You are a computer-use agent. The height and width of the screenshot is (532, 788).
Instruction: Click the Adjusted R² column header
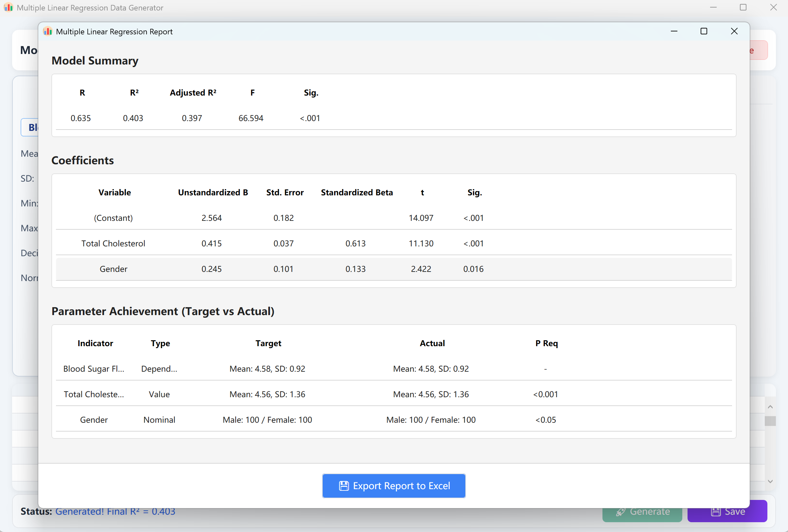coord(193,93)
